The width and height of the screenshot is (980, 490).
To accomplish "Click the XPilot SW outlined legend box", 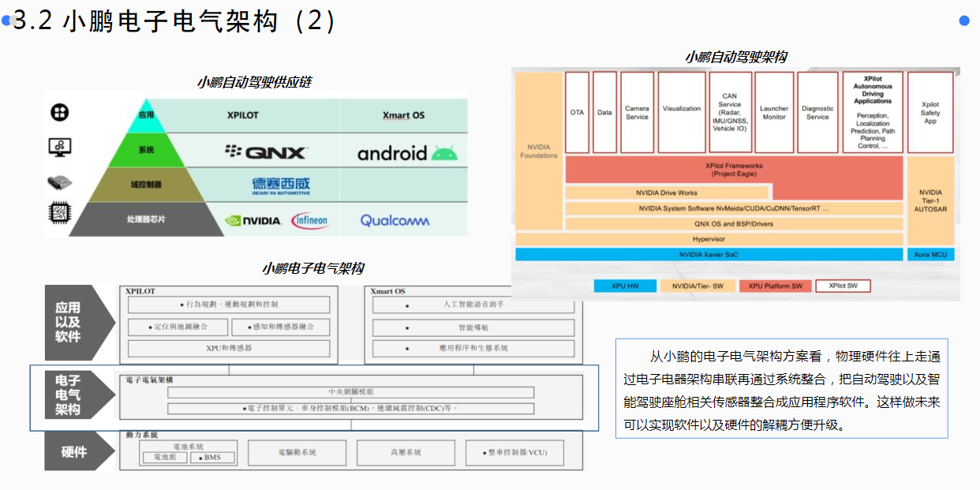I will 843,286.
